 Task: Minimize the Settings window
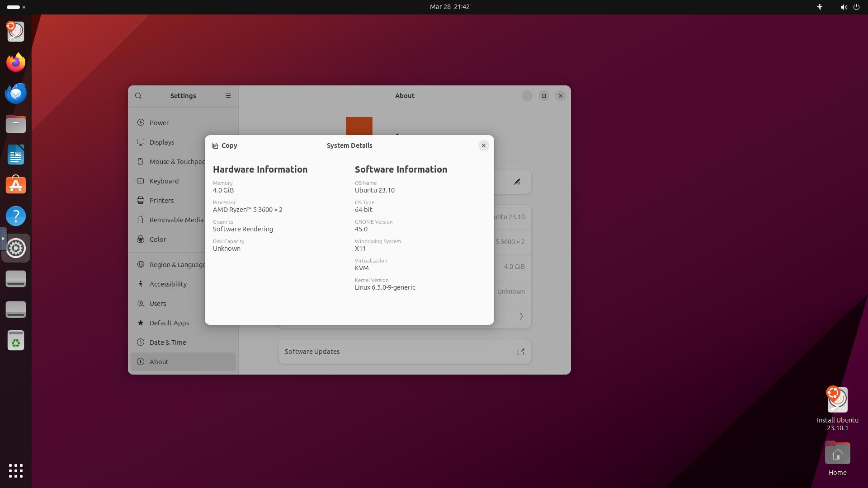(x=527, y=96)
